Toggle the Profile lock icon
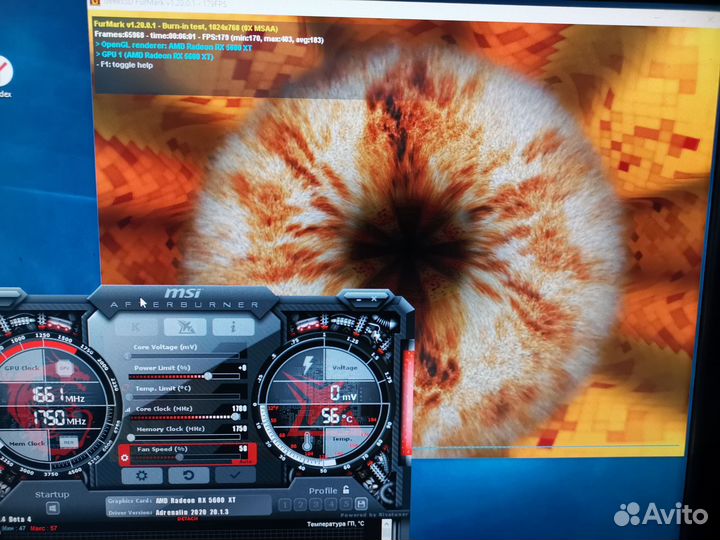The width and height of the screenshot is (720, 540). pyautogui.click(x=345, y=490)
